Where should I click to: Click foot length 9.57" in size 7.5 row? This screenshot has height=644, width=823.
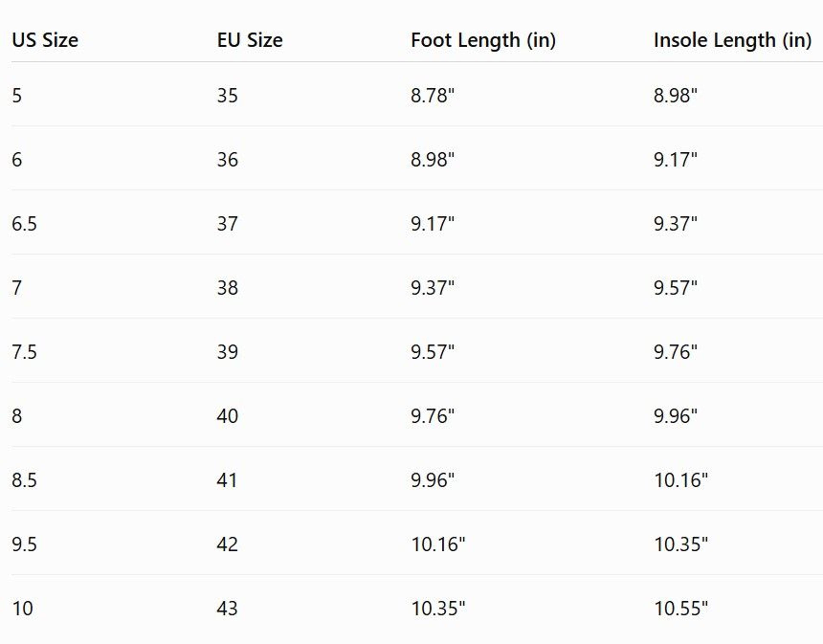(433, 352)
